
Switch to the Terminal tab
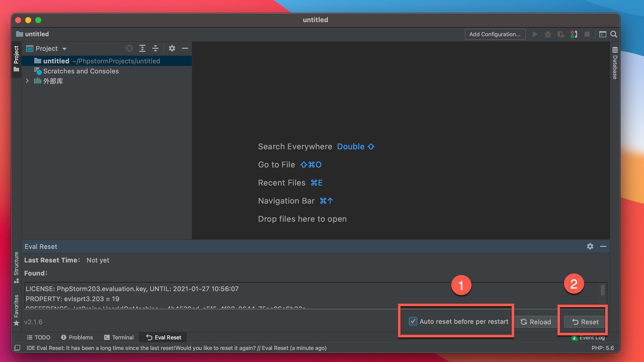point(122,337)
